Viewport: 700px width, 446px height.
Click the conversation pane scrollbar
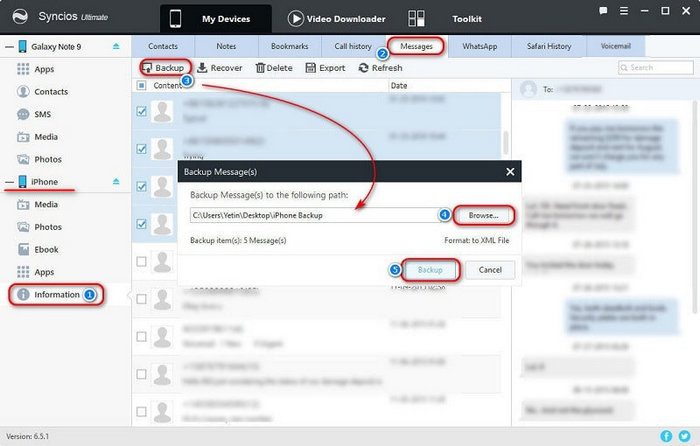(695, 207)
